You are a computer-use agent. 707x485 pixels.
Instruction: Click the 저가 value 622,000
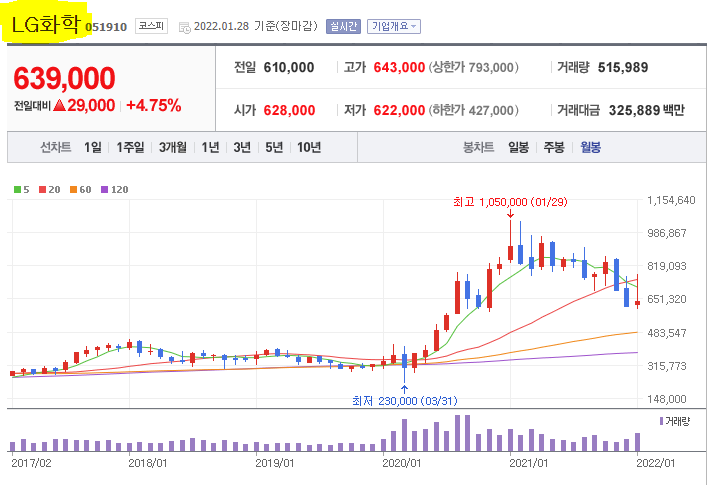(x=399, y=110)
